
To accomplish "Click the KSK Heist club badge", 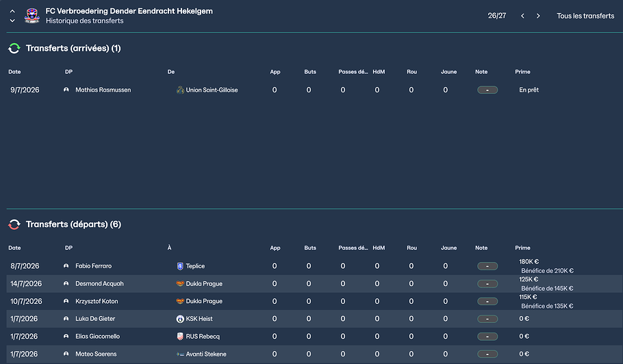I will click(x=180, y=319).
